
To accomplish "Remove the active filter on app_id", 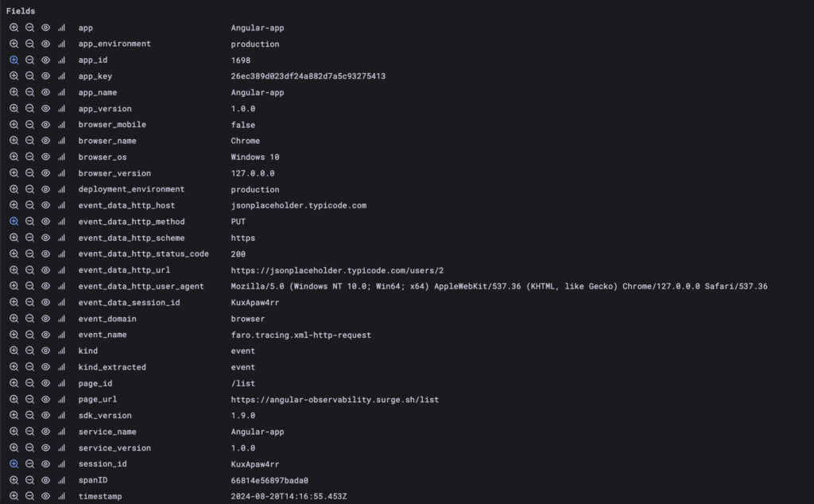I will (14, 60).
